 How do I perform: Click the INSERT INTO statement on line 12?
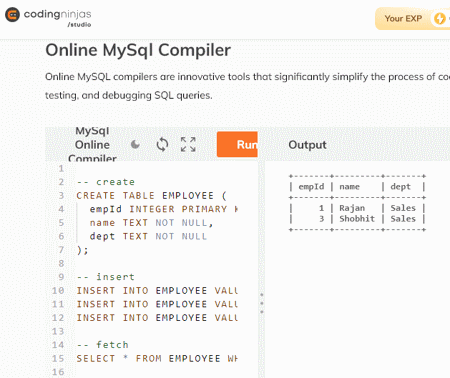tap(157, 318)
